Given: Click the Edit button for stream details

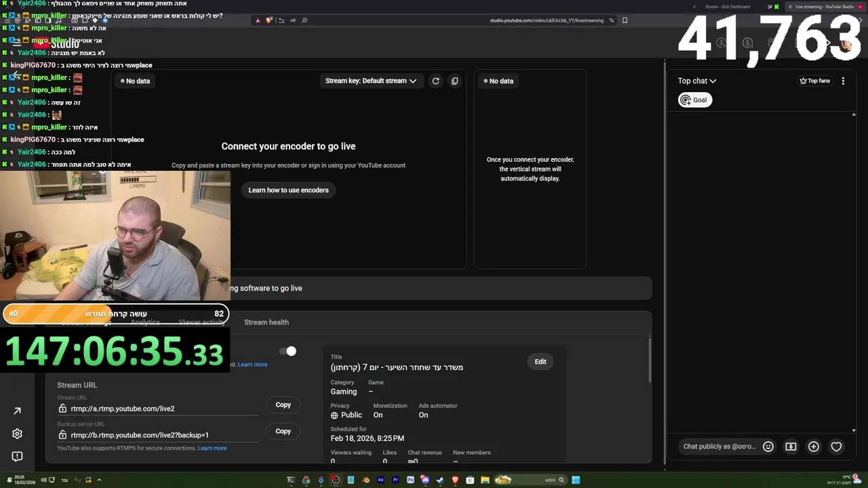Looking at the screenshot, I should (540, 361).
